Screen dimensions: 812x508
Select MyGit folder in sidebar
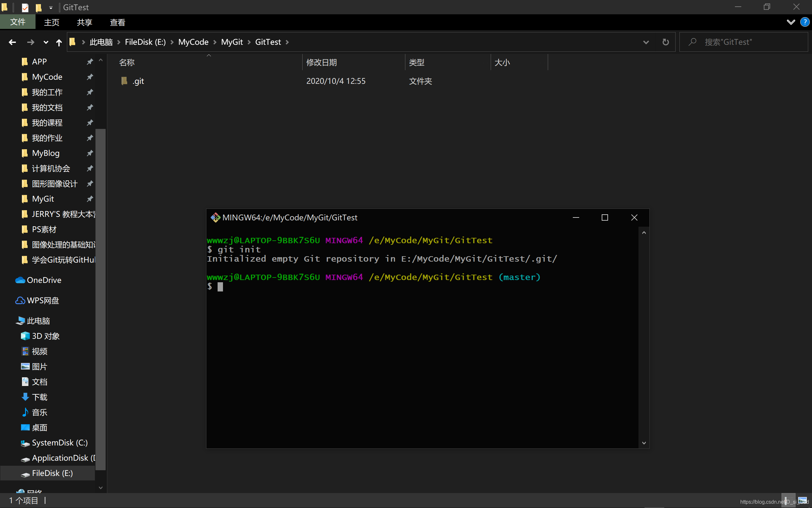(43, 199)
